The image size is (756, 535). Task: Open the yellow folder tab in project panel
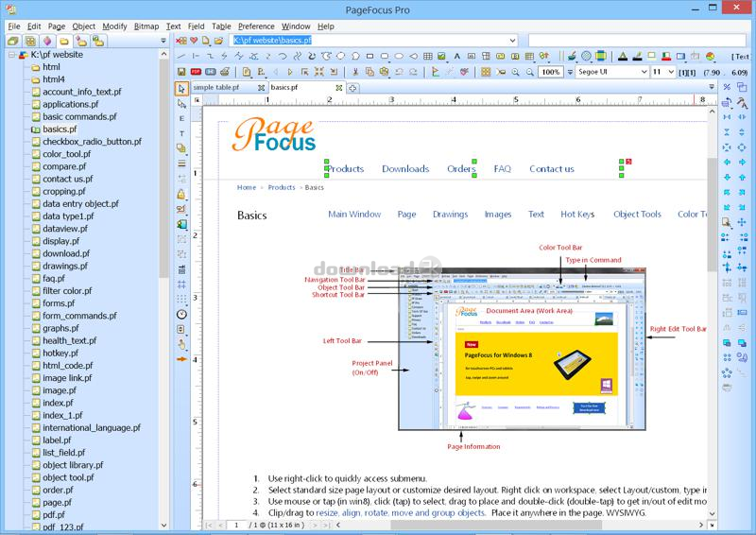(64, 41)
